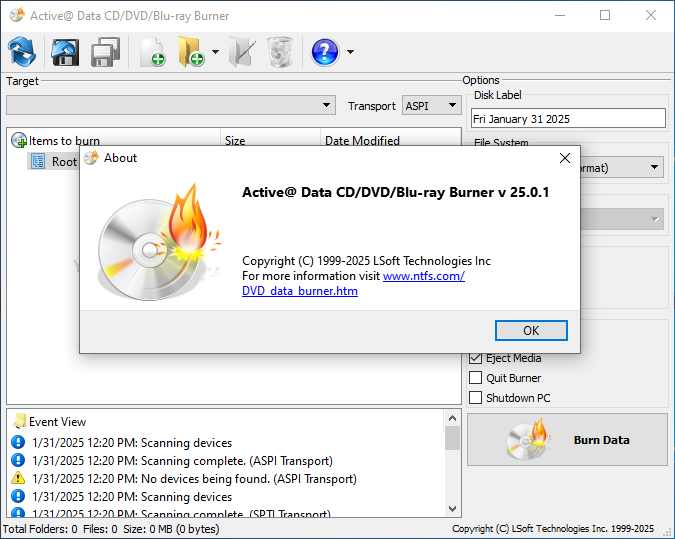
Task: Click the refresh devices toolbar icon
Action: coord(22,52)
